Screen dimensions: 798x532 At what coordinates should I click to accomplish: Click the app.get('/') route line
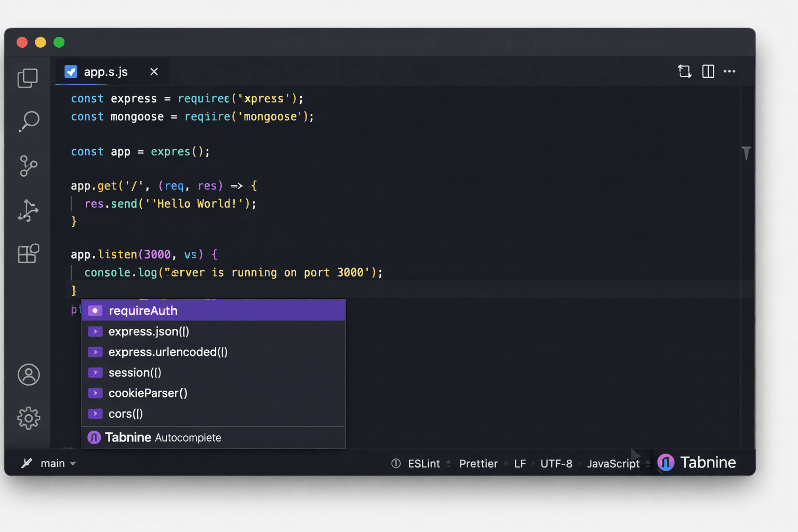coord(164,185)
